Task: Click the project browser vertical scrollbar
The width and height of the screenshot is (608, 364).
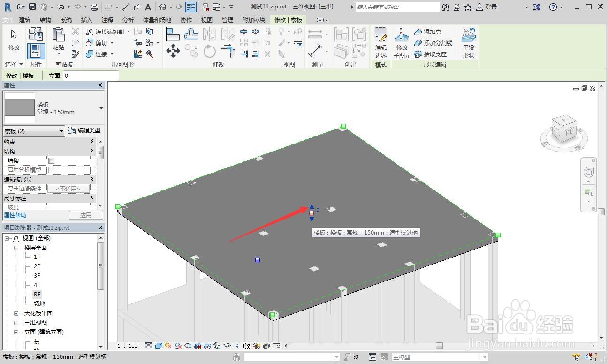Action: pos(101,265)
